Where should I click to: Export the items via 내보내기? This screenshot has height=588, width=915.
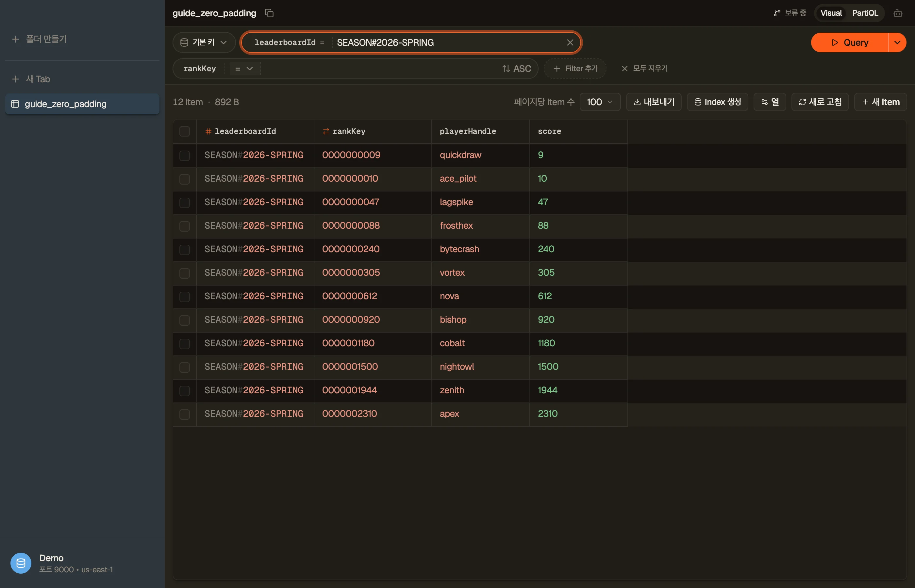pos(653,102)
